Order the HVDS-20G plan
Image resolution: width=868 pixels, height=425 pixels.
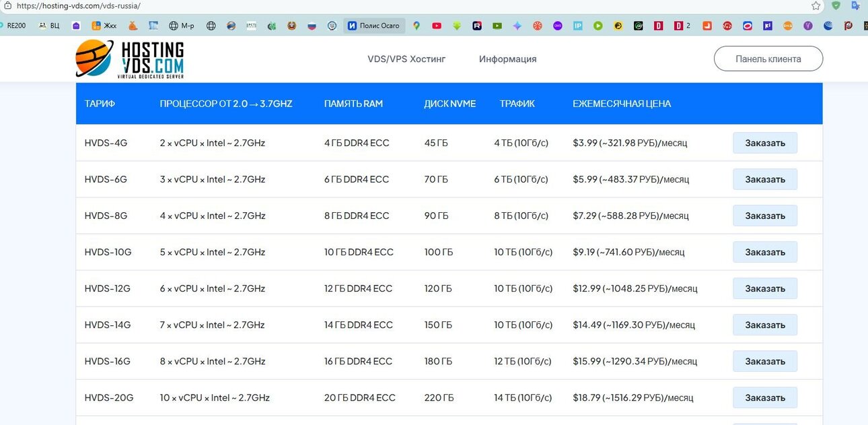point(765,397)
